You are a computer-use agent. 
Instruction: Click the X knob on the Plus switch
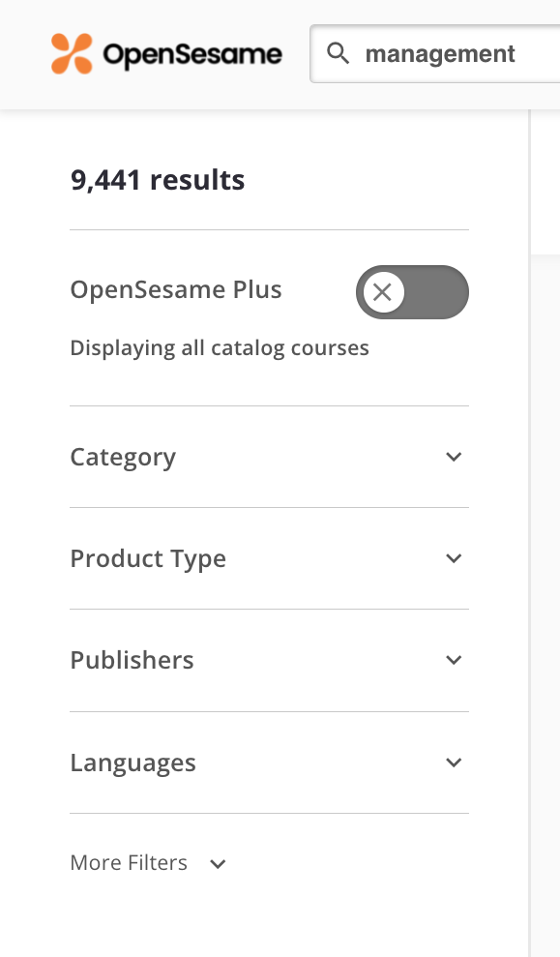(x=383, y=292)
